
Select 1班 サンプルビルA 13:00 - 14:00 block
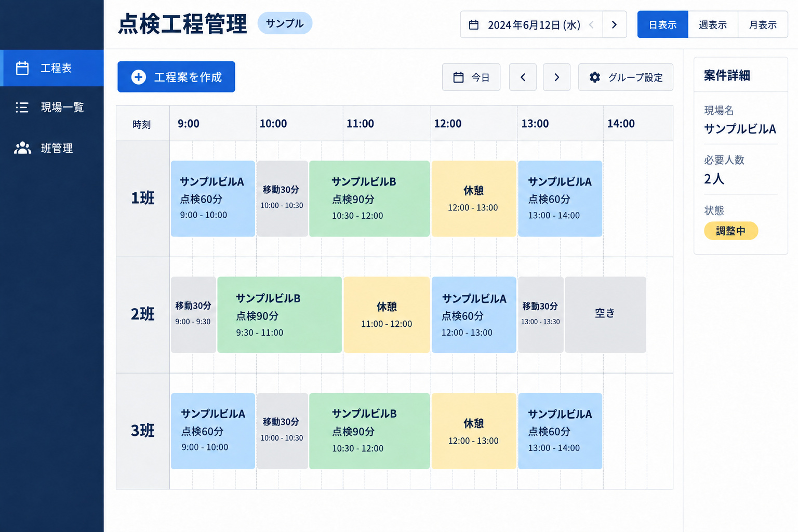[x=560, y=198]
